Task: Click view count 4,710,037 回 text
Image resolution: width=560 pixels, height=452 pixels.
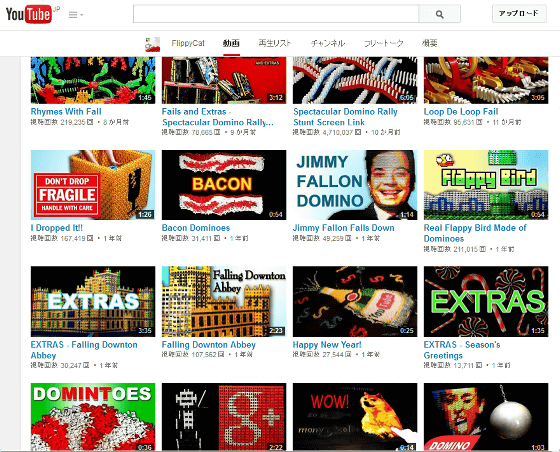Action: tap(327, 132)
